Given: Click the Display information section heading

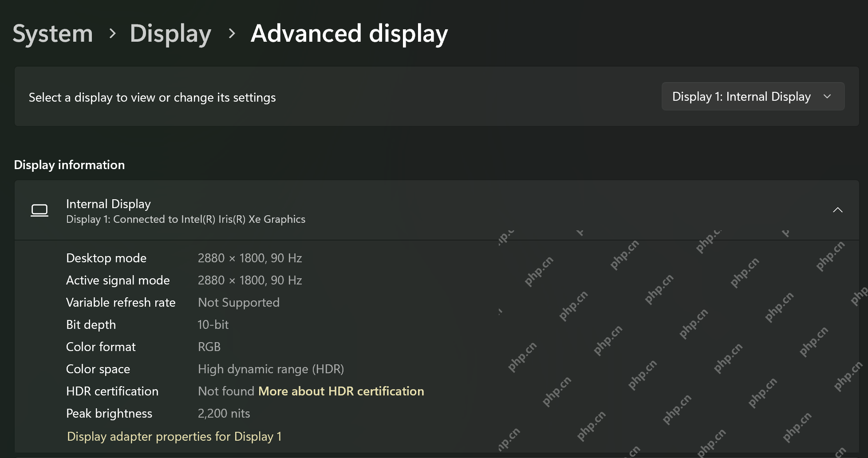Looking at the screenshot, I should [69, 165].
